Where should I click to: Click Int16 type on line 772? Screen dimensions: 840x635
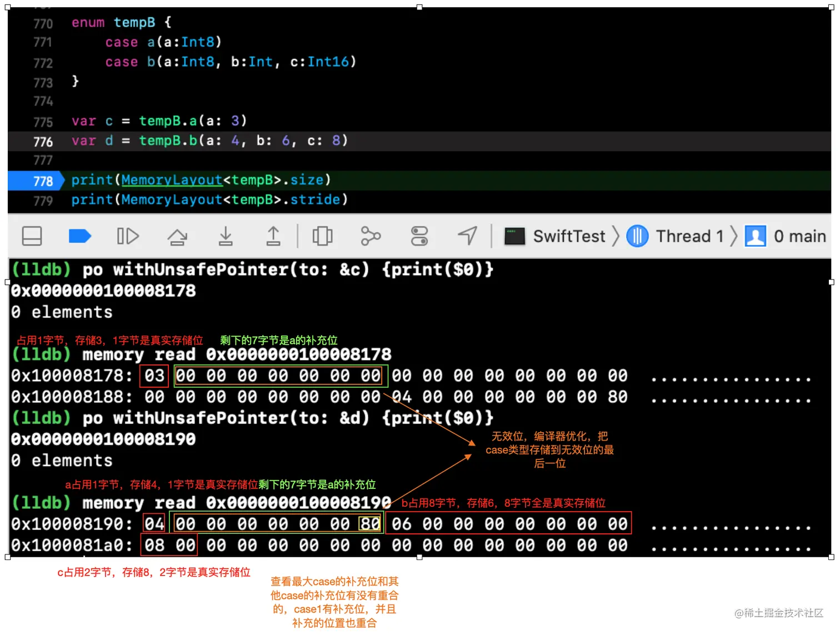point(328,62)
